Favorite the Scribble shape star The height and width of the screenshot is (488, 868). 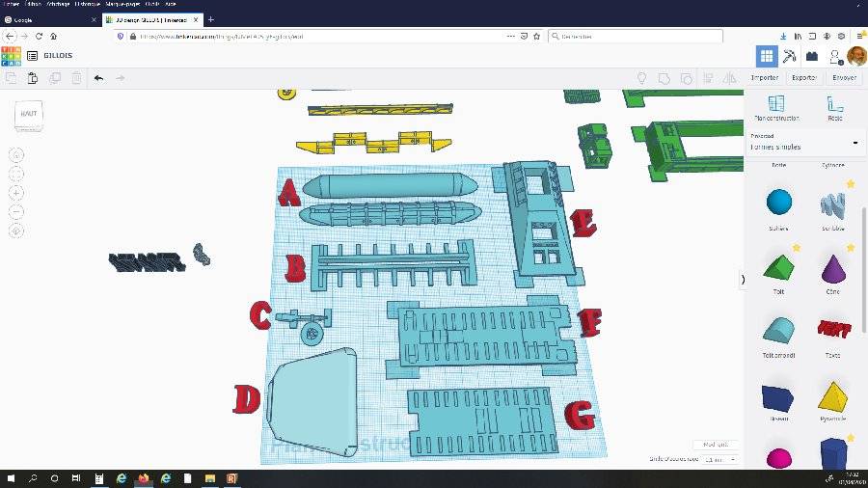[851, 183]
